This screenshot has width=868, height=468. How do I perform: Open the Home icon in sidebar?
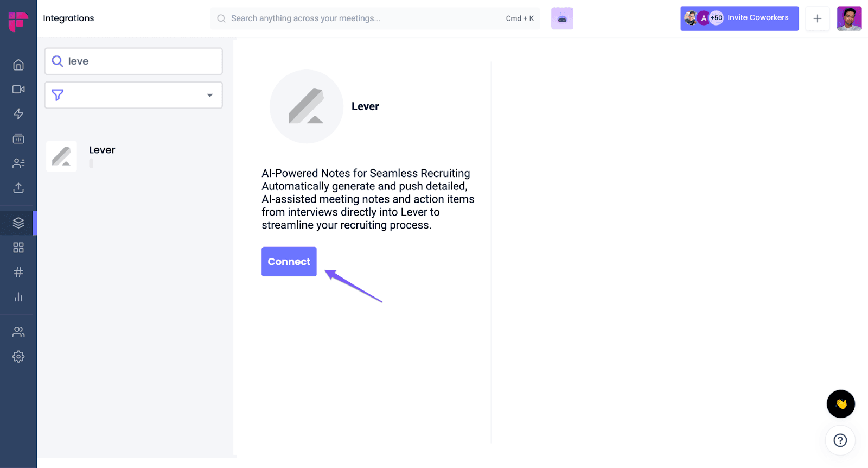tap(18, 65)
